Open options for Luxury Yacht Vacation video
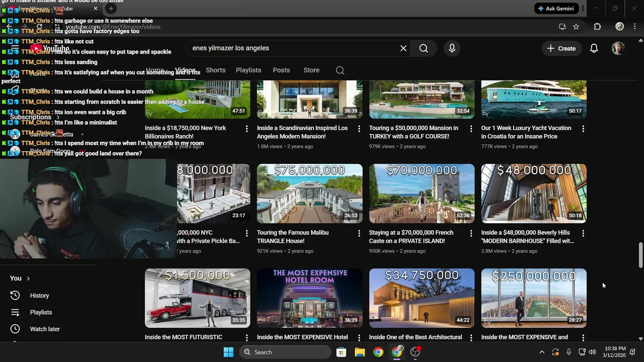The width and height of the screenshot is (644, 362). tap(583, 129)
